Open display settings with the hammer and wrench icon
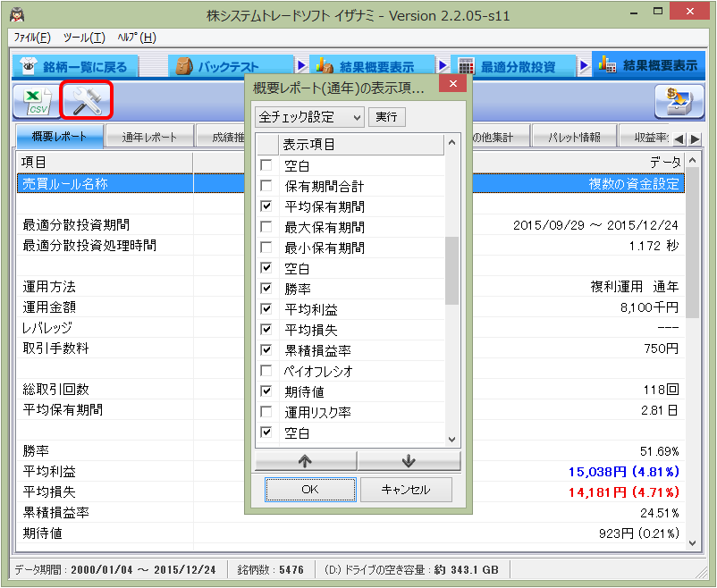Viewport: 717px width, 588px height. click(86, 101)
